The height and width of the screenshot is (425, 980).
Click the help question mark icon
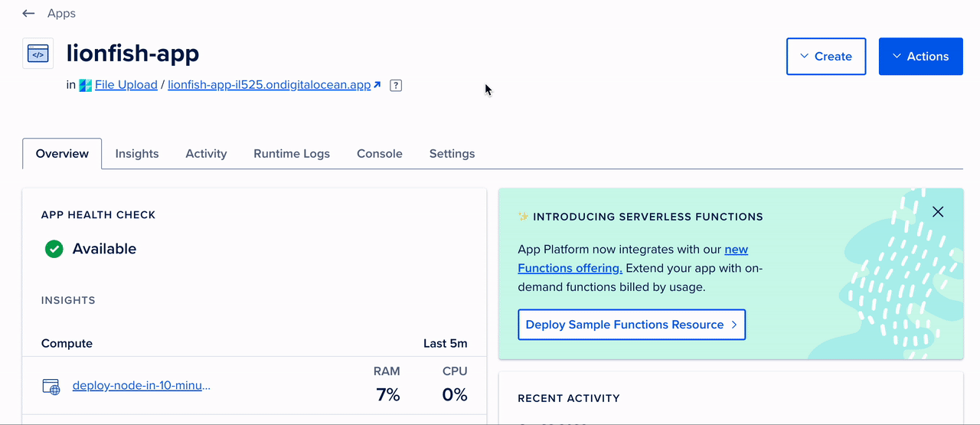pos(396,85)
